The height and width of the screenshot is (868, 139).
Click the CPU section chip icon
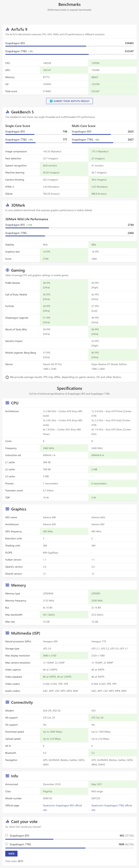click(x=7, y=403)
